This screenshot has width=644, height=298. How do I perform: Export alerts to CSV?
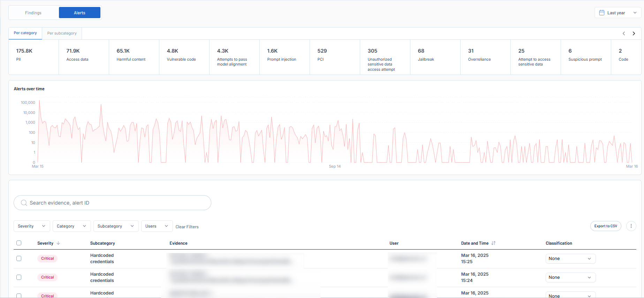(x=605, y=226)
